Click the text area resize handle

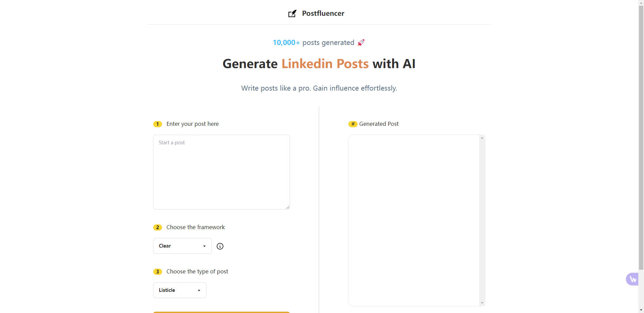coord(288,207)
